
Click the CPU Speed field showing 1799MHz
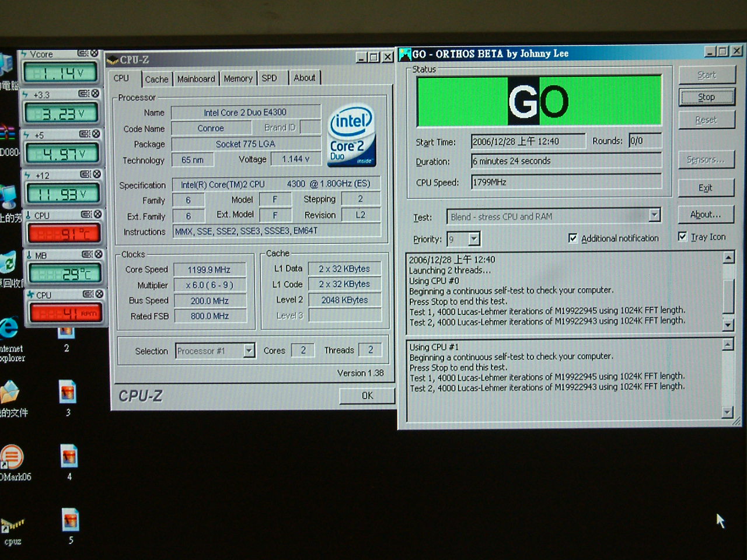coord(566,181)
